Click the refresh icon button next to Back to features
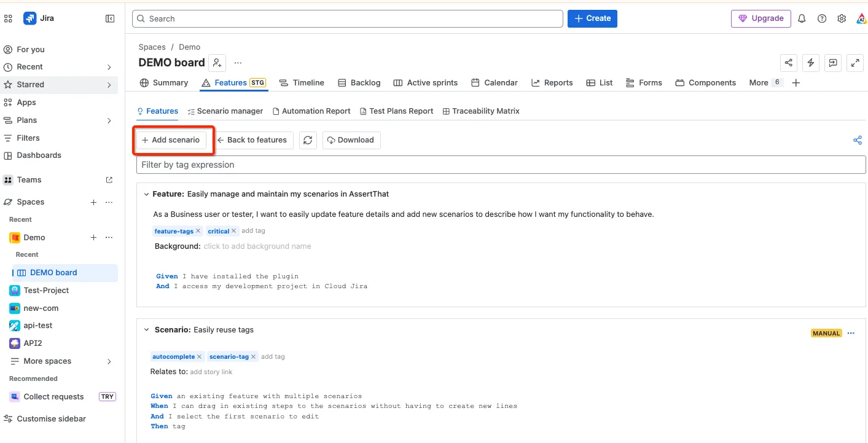 pyautogui.click(x=308, y=140)
